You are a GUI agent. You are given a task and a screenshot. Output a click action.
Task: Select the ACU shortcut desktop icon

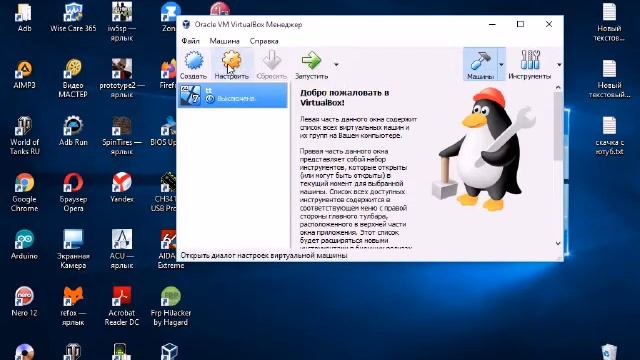tap(122, 250)
